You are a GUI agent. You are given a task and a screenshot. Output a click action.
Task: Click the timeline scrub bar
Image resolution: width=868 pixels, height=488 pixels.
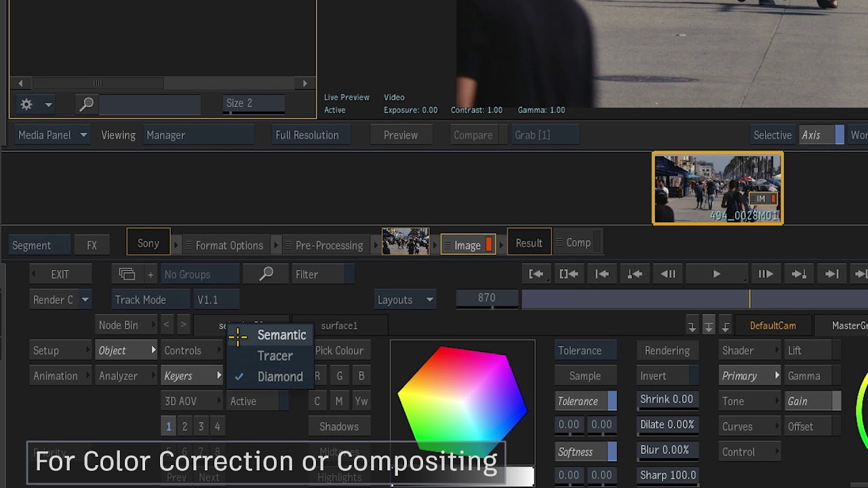[694, 299]
